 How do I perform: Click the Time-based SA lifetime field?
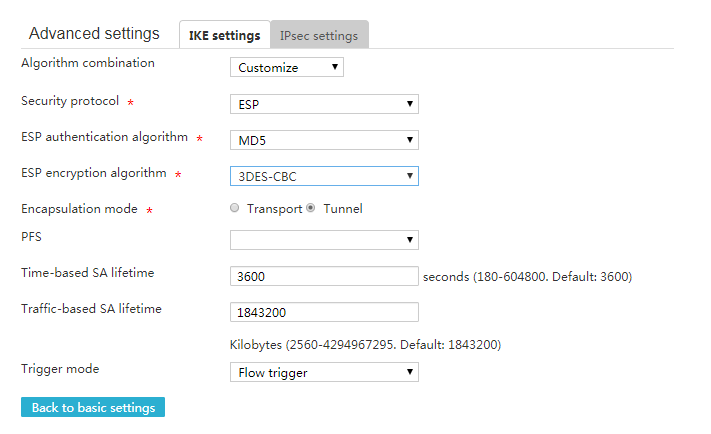pos(324,276)
